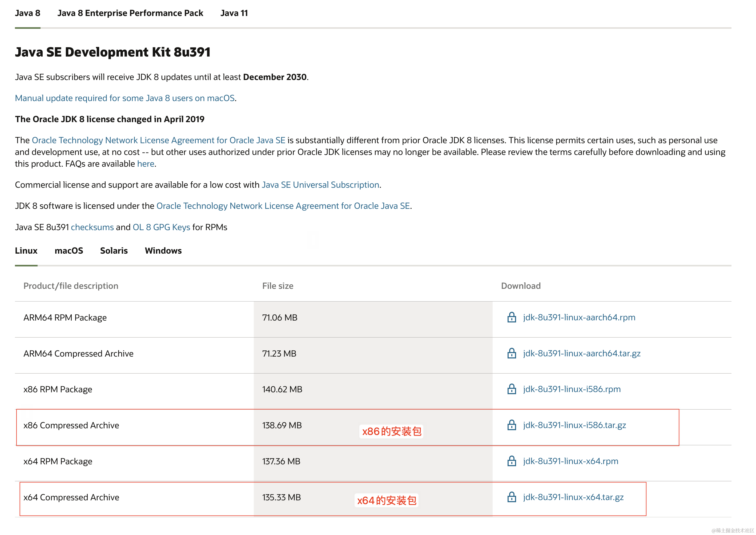The image size is (756, 535).
Task: Switch to the Java 11 tab
Action: click(234, 13)
